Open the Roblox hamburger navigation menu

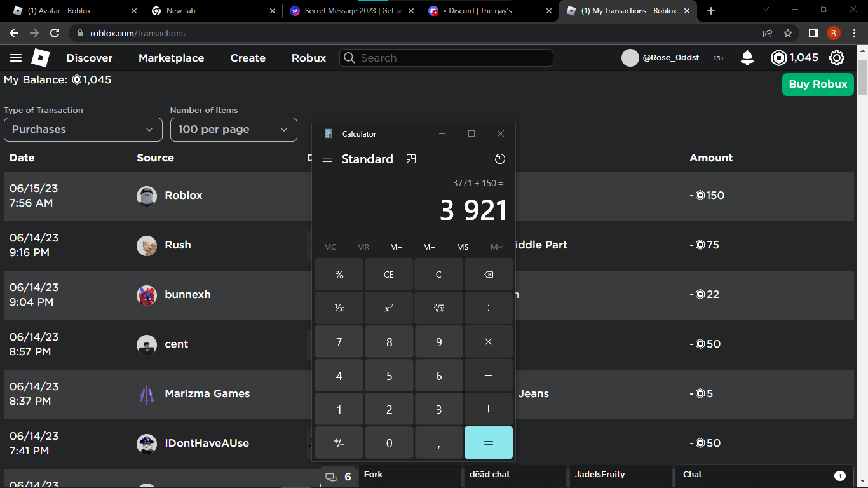16,58
